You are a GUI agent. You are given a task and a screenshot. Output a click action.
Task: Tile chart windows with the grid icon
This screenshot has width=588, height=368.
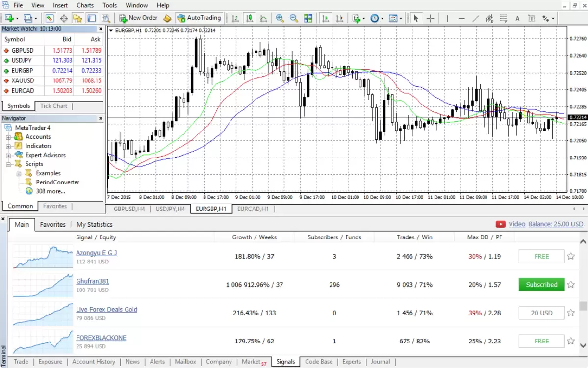(308, 18)
